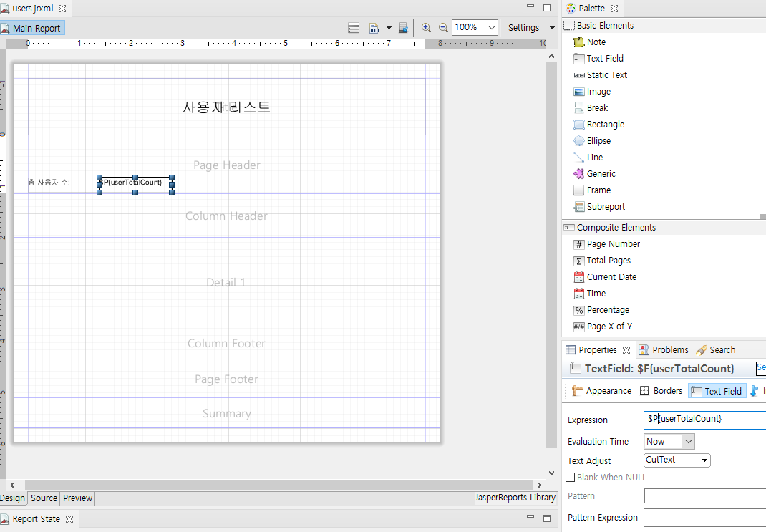Switch to the Preview tab
Image resolution: width=766 pixels, height=532 pixels.
point(78,498)
